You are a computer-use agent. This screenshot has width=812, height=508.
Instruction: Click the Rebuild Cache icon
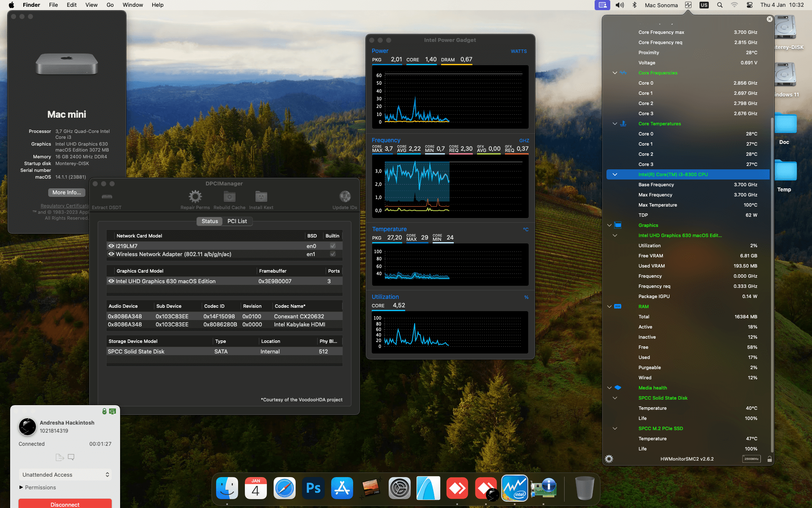pos(229,196)
